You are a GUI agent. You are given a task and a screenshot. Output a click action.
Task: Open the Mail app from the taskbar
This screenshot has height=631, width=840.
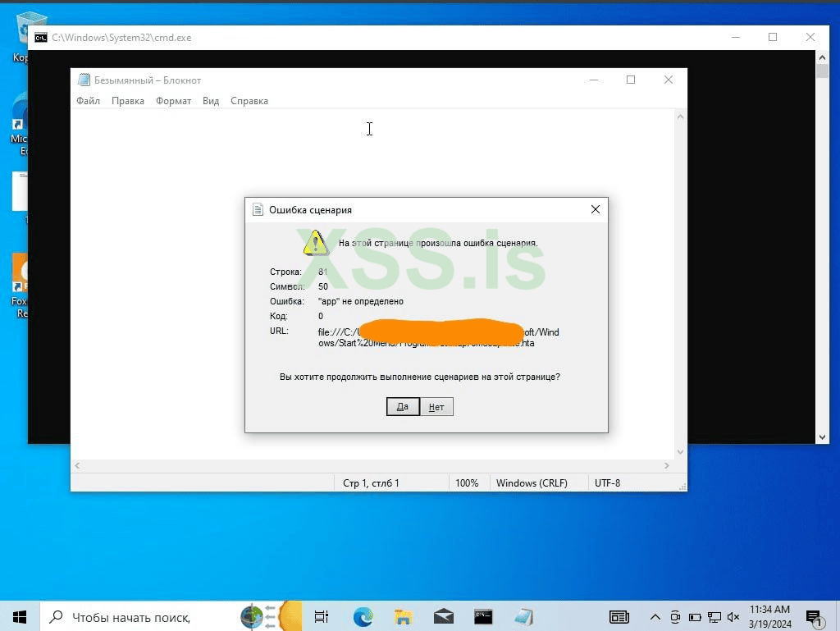click(444, 617)
